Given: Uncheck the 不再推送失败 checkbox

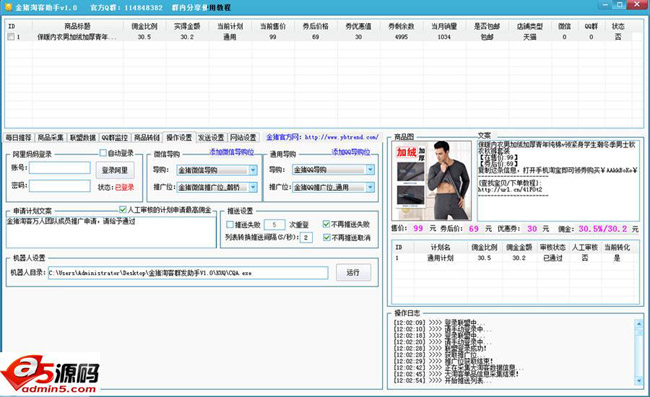Looking at the screenshot, I should click(x=326, y=224).
